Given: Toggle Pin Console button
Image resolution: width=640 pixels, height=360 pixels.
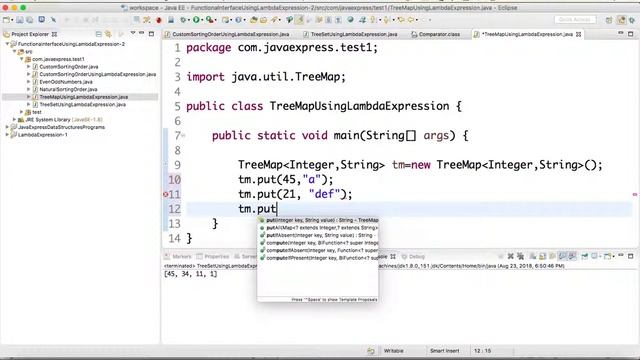Looking at the screenshot, I should 584,256.
